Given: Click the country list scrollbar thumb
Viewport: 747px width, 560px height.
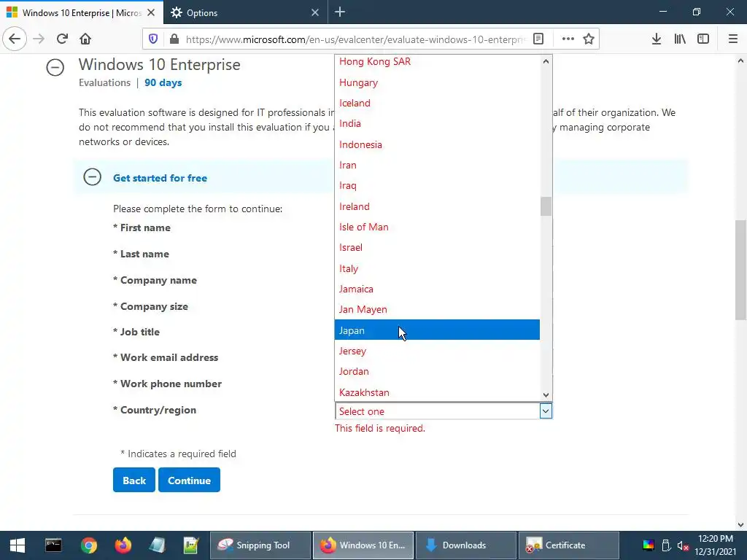Looking at the screenshot, I should 546,206.
